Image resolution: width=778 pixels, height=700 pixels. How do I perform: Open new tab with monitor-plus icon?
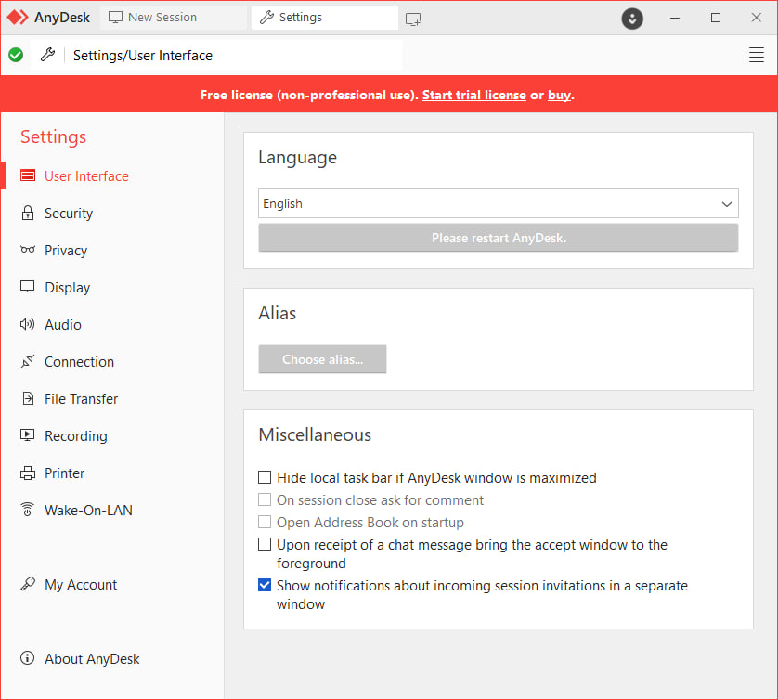point(413,18)
